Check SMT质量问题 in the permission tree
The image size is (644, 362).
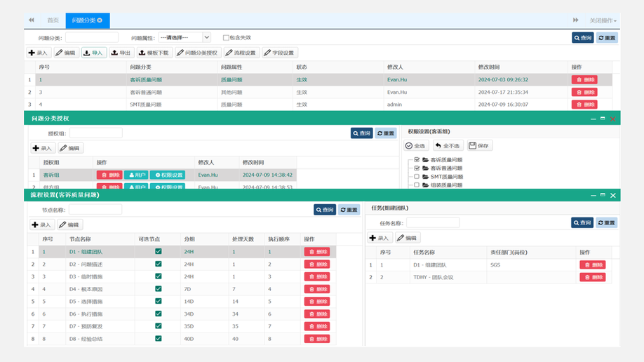pos(417,177)
